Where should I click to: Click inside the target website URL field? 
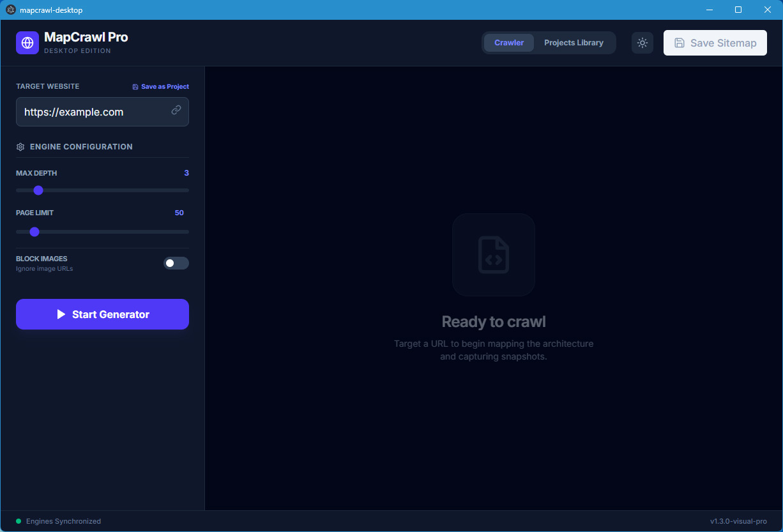point(93,111)
